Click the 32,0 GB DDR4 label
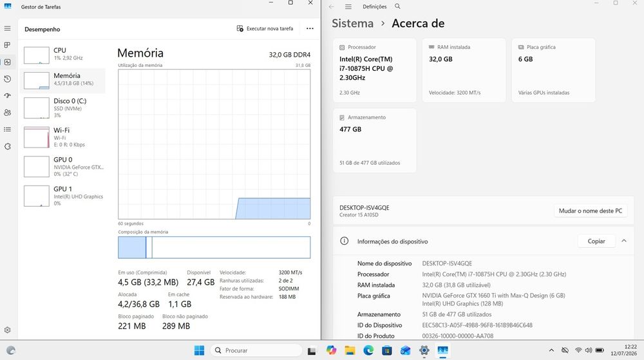This screenshot has width=644, height=360. 290,55
